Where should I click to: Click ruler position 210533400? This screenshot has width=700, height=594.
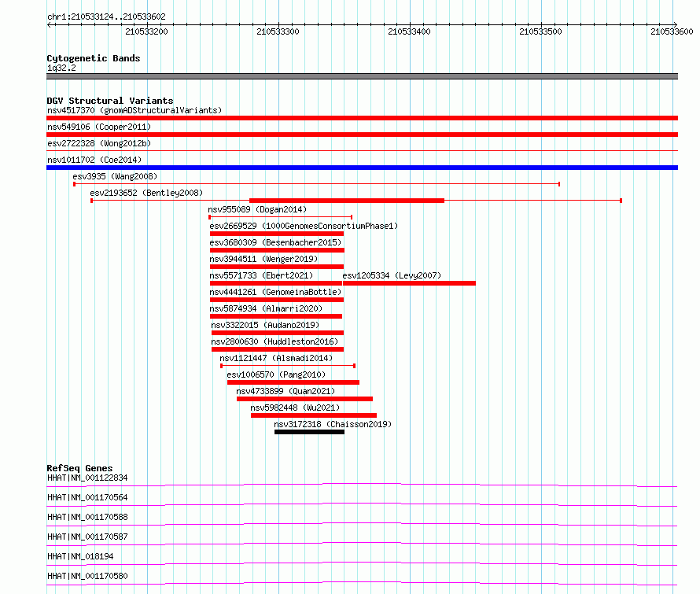[409, 31]
